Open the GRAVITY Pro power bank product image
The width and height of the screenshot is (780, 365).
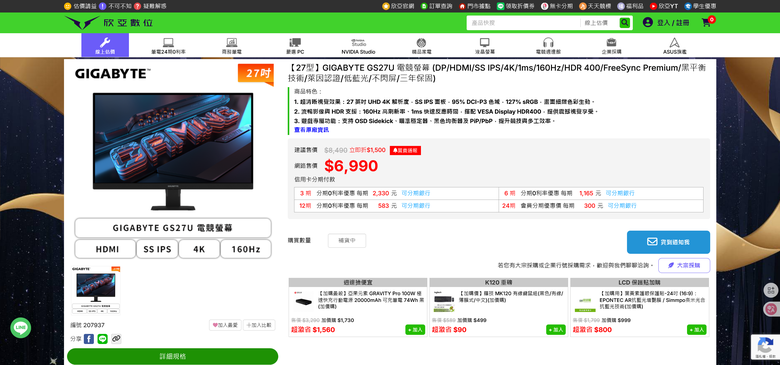(303, 301)
